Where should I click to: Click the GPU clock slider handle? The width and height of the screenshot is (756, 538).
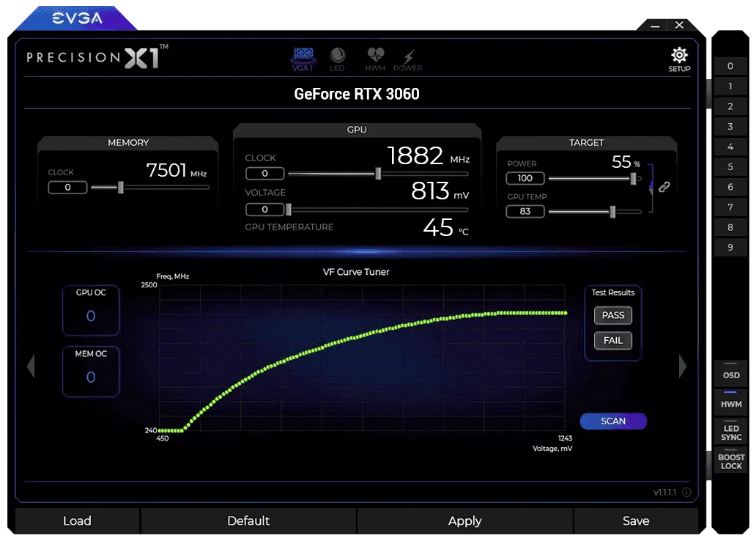point(378,174)
